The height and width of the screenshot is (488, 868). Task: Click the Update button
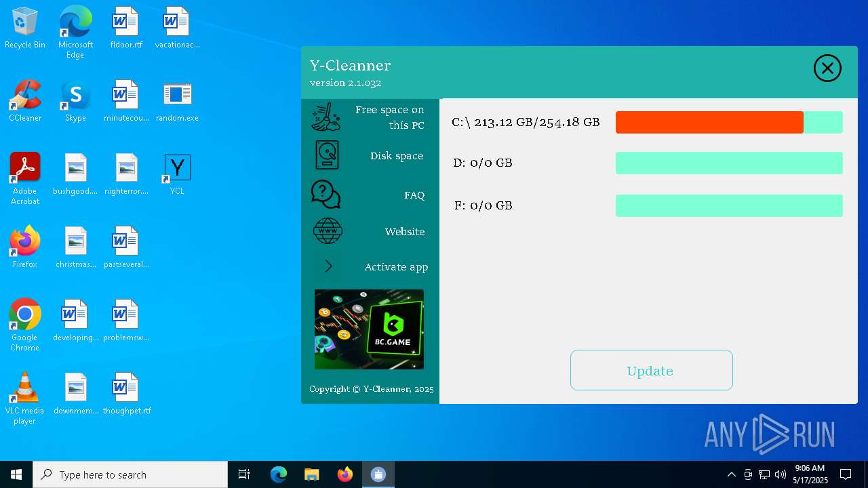[651, 370]
